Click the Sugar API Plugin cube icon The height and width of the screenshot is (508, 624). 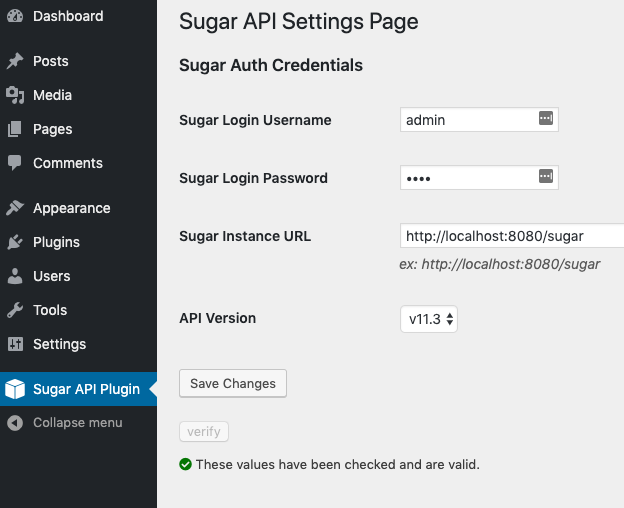click(x=15, y=389)
